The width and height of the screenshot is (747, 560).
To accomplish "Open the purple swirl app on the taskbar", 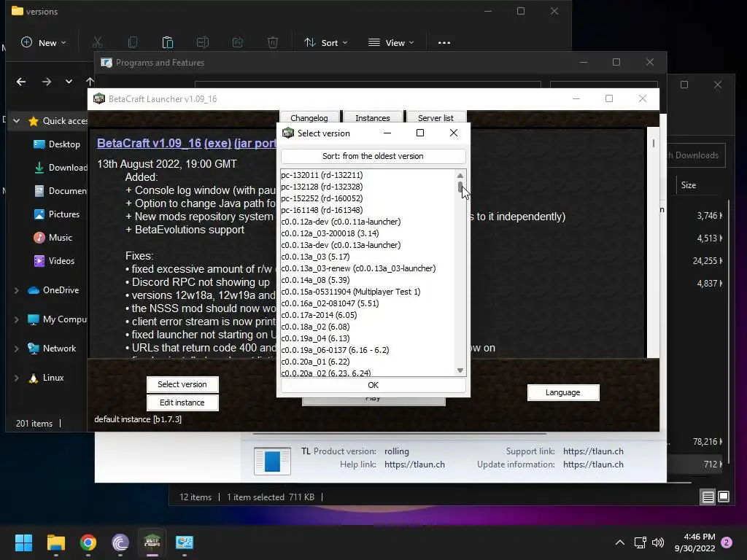I will click(x=120, y=542).
